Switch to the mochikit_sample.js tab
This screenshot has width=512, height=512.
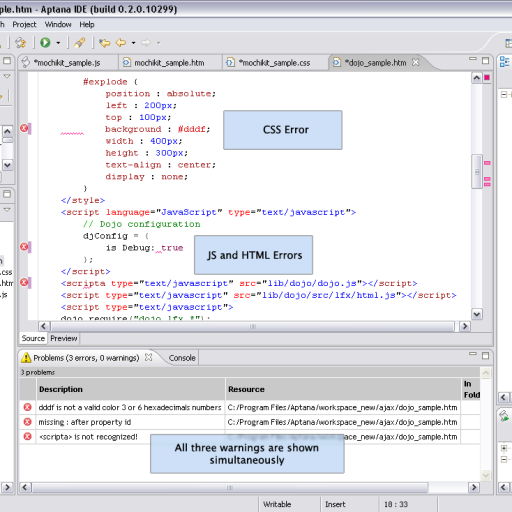[67, 63]
